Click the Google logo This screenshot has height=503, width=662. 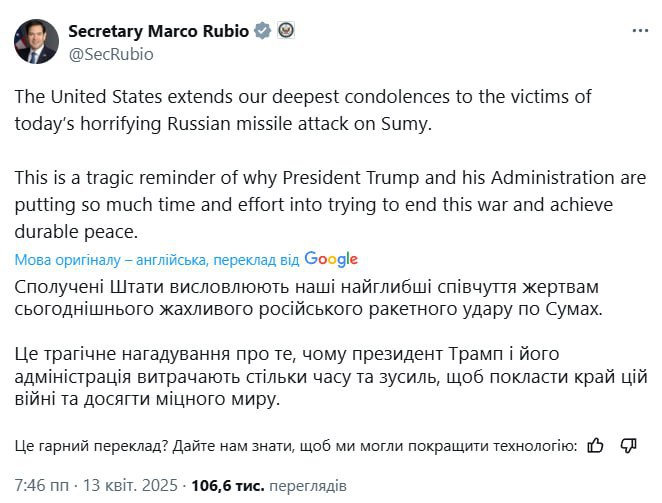pos(331,259)
